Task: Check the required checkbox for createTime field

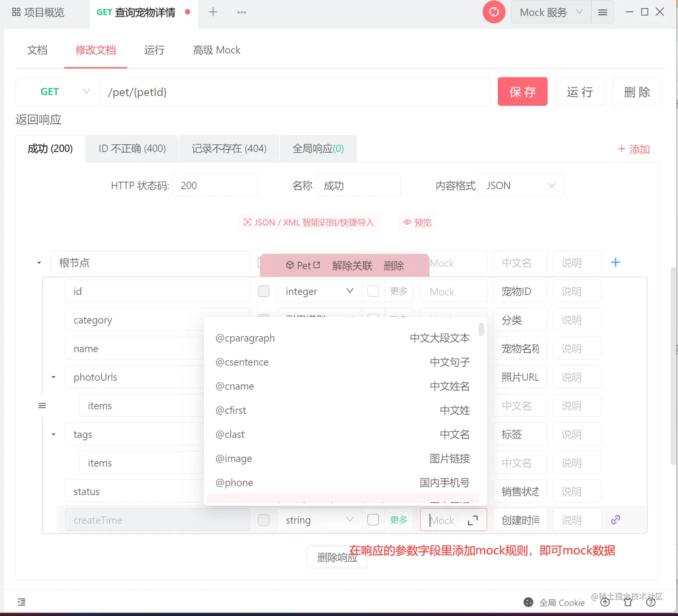Action: [x=263, y=520]
